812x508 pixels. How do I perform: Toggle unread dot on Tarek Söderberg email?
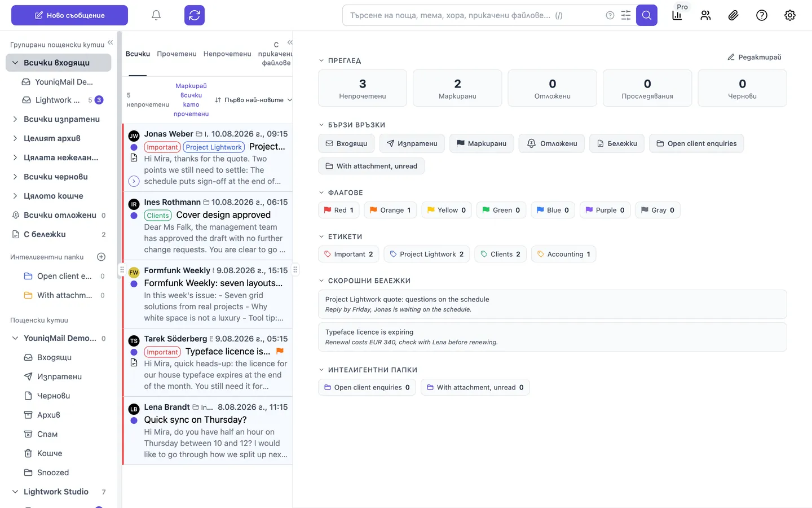134,352
